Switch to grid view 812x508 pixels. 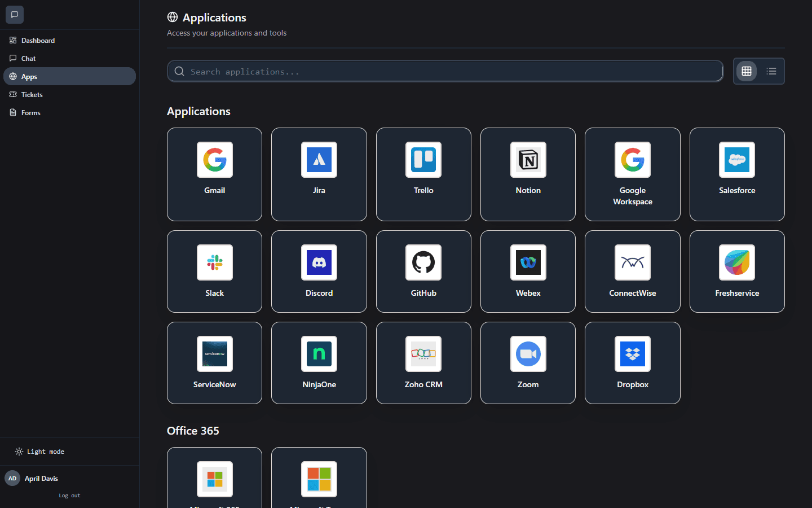point(746,71)
